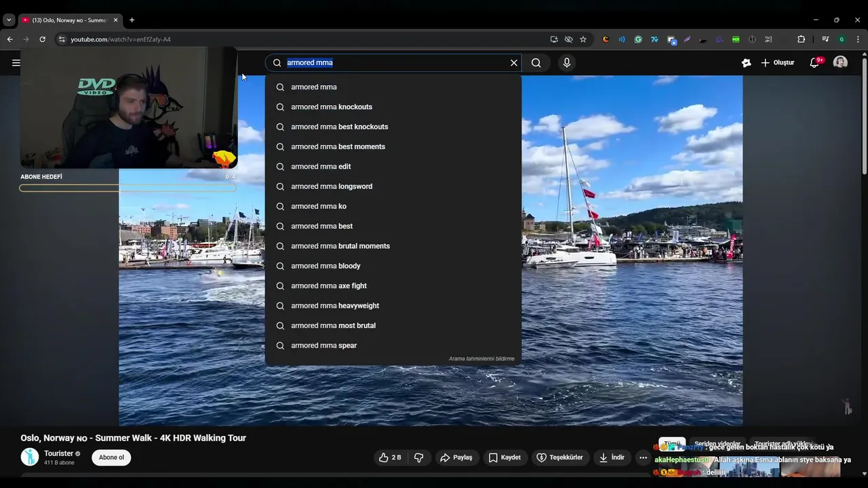Open the Oluştur create menu
The height and width of the screenshot is (488, 868).
tap(778, 63)
